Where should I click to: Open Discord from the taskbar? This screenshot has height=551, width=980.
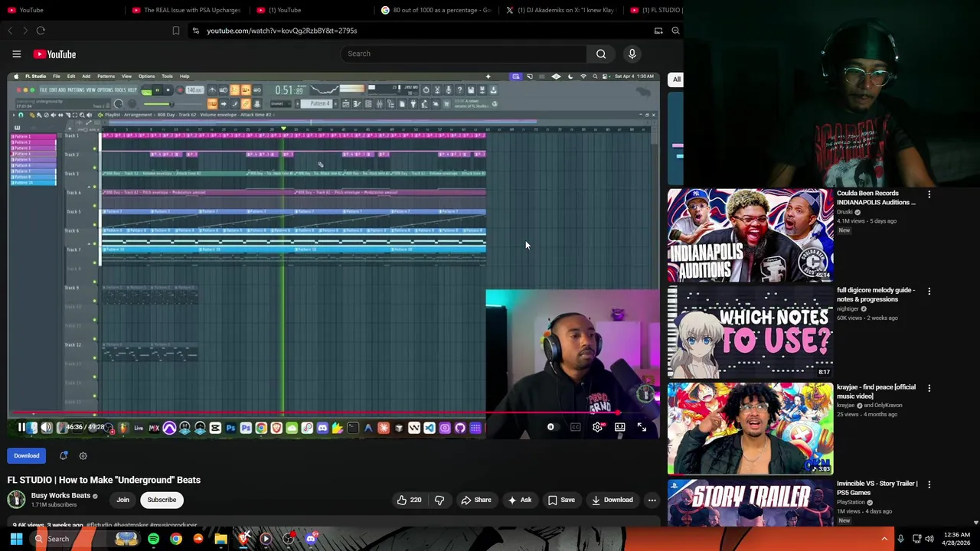pyautogui.click(x=311, y=539)
